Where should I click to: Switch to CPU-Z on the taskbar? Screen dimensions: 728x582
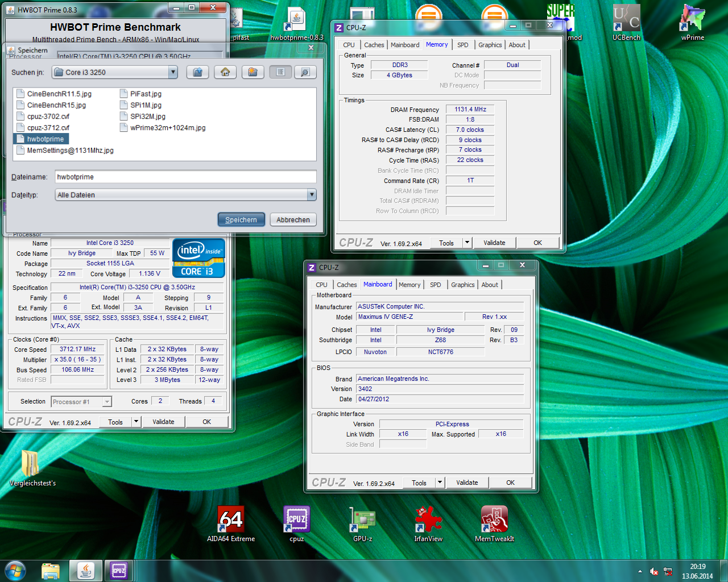point(119,570)
